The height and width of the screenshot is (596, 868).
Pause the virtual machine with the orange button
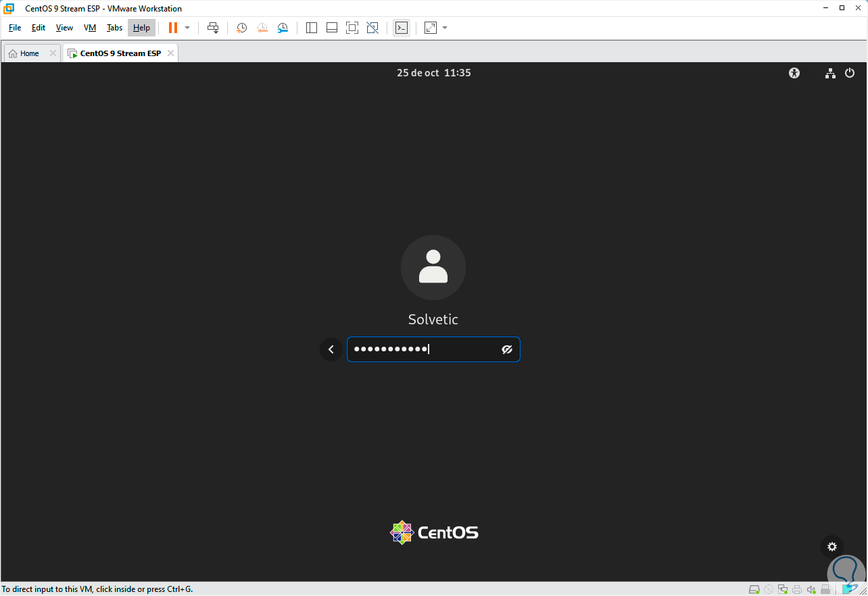point(173,28)
